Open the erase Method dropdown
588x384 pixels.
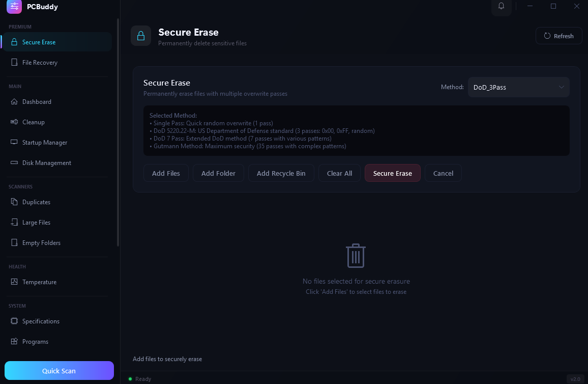[x=518, y=87]
